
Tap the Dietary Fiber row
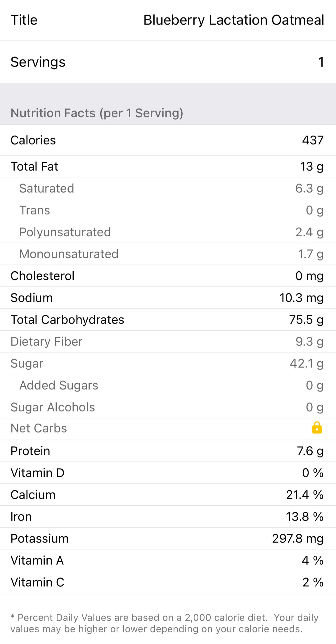pyautogui.click(x=168, y=342)
